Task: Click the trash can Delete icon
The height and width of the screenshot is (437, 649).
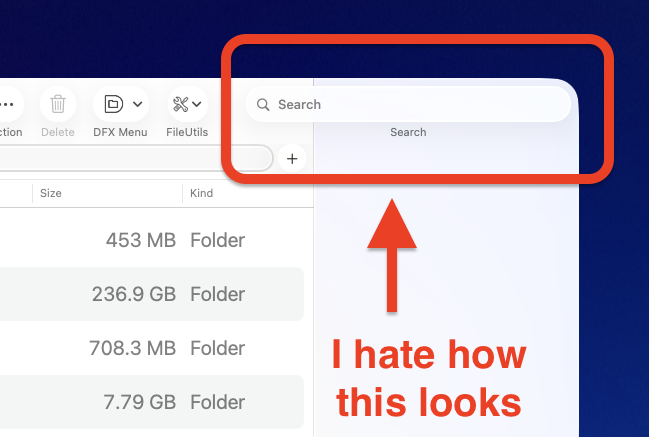Action: pyautogui.click(x=58, y=104)
